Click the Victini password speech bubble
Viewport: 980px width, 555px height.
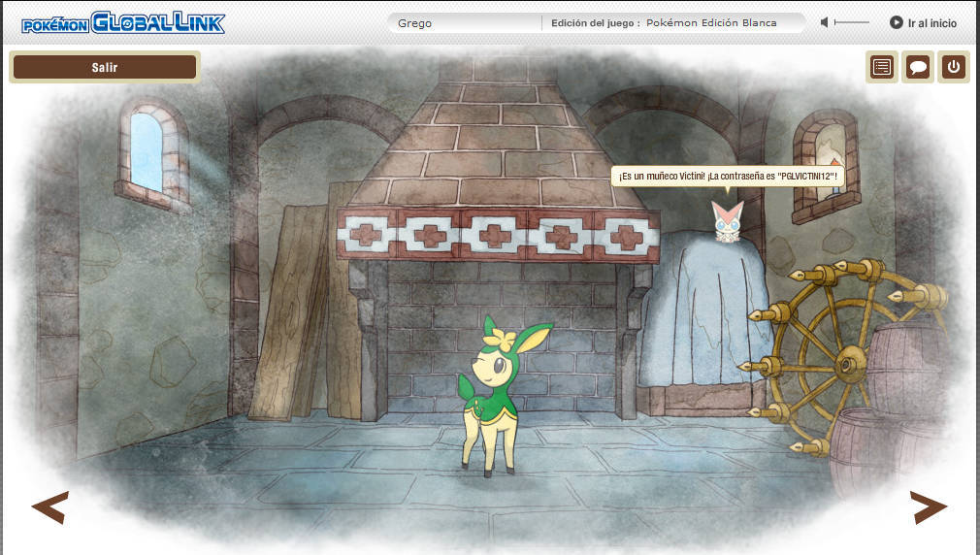pos(728,177)
